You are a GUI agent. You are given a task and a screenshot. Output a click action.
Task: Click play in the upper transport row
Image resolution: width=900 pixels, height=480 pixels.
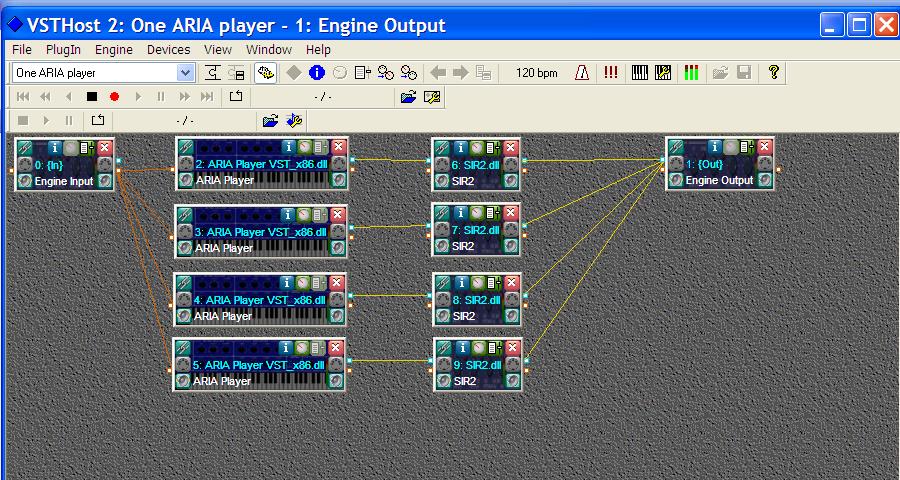138,97
